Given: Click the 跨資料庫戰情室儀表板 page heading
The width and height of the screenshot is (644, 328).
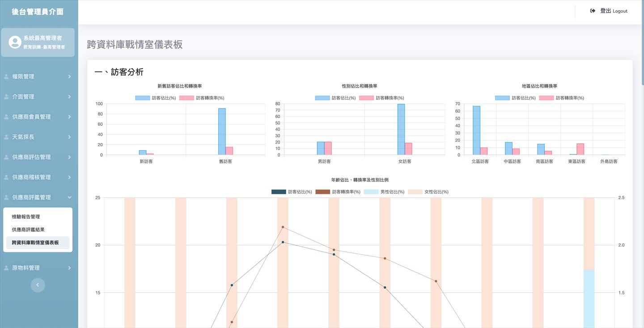Looking at the screenshot, I should click(135, 44).
